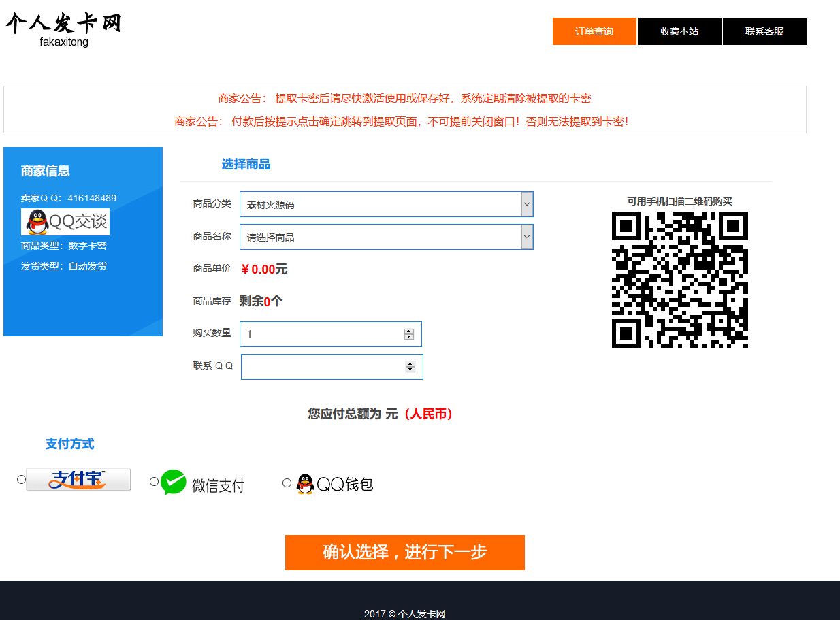Click the WeChat Pay 微信支付 logo

pyautogui.click(x=203, y=483)
